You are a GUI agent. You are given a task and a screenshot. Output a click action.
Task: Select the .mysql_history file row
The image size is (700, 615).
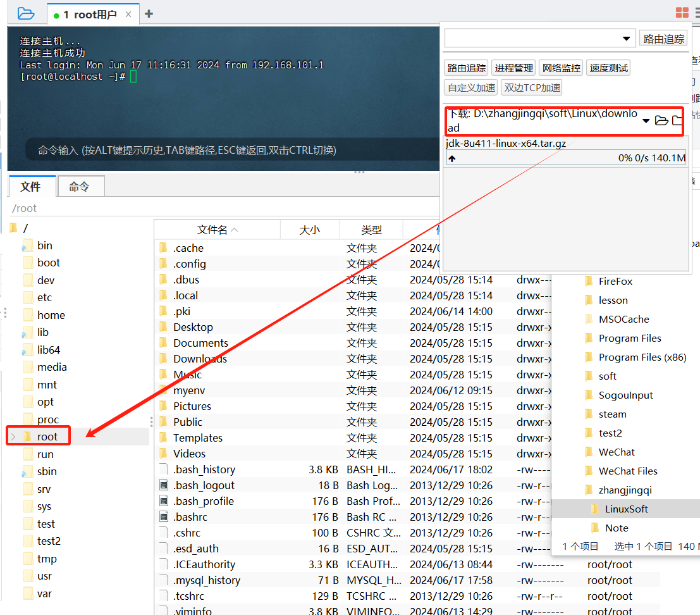407,580
